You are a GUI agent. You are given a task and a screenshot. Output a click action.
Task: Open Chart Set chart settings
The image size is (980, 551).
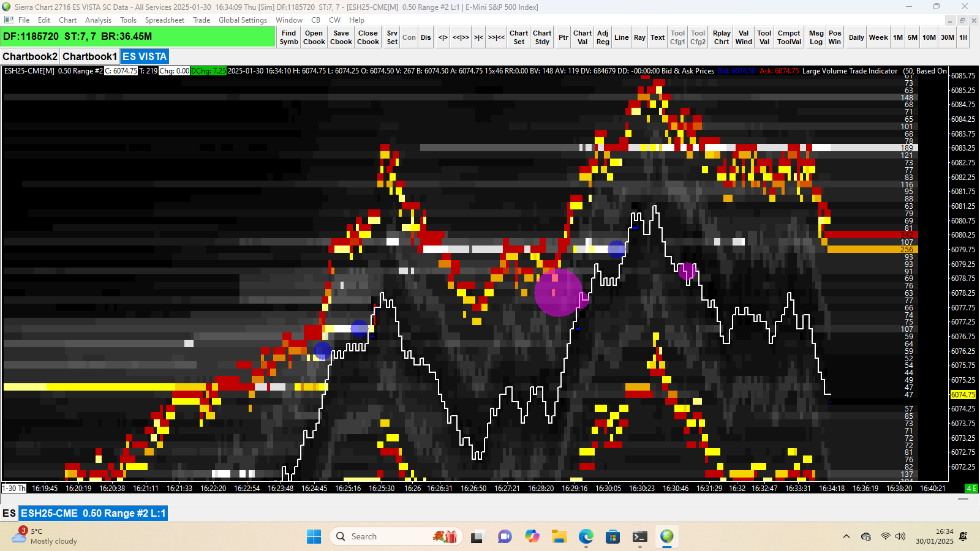pos(519,37)
